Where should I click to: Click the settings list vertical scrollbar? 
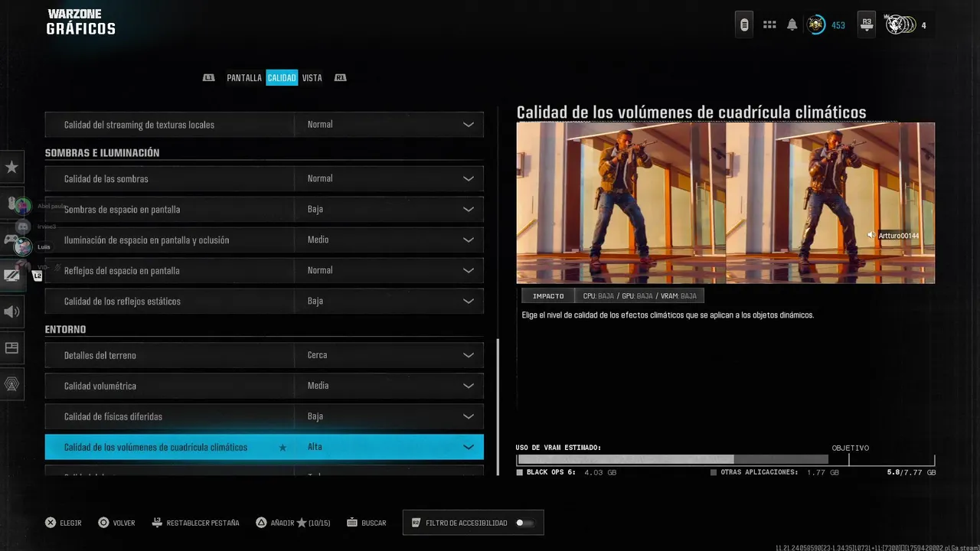pyautogui.click(x=498, y=406)
